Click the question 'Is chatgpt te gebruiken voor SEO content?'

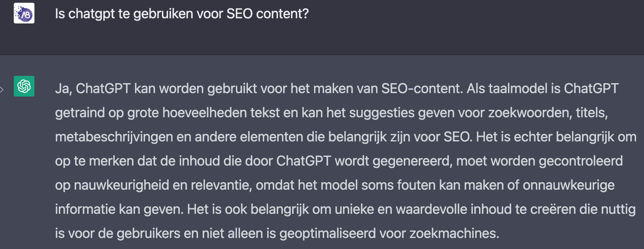[x=182, y=14]
